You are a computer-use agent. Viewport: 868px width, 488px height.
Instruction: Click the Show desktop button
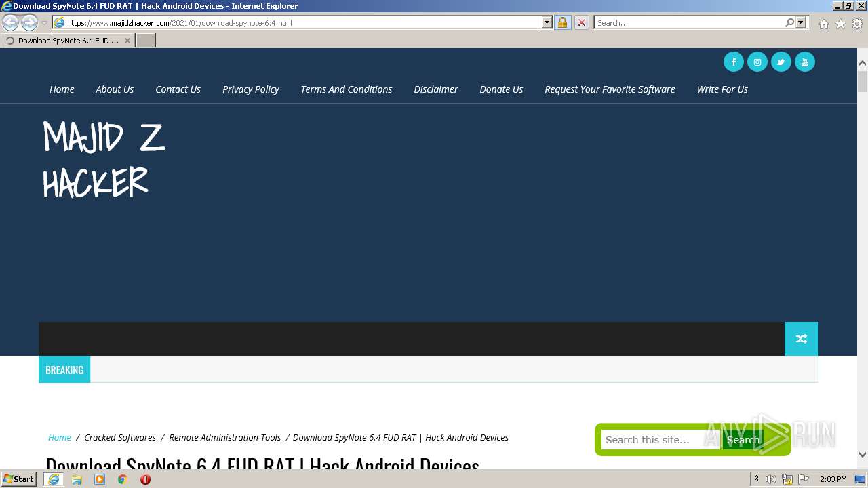pyautogui.click(x=861, y=479)
